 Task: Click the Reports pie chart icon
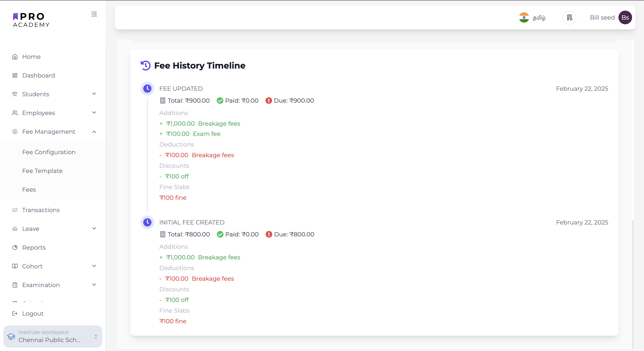pos(15,247)
